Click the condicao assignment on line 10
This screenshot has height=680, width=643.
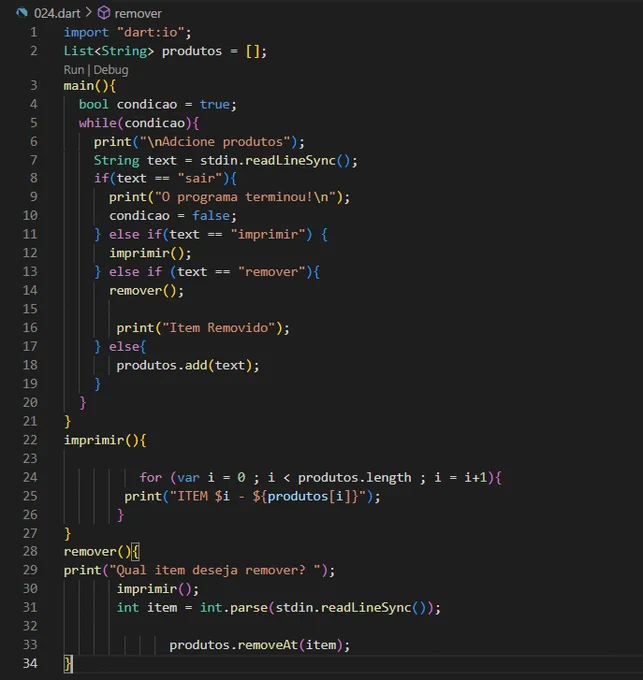[173, 216]
